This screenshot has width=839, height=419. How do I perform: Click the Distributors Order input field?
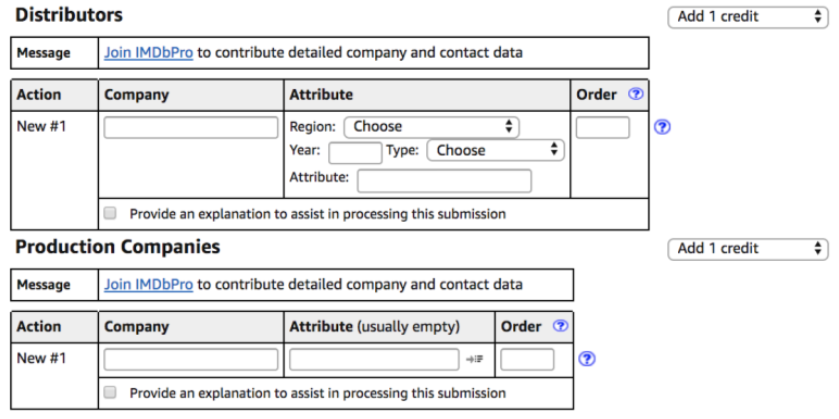coord(602,128)
